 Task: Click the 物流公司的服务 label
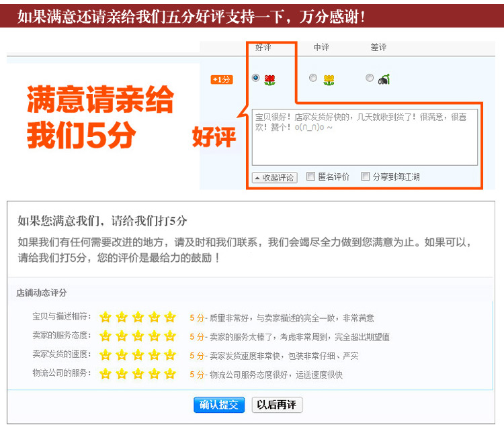point(61,373)
